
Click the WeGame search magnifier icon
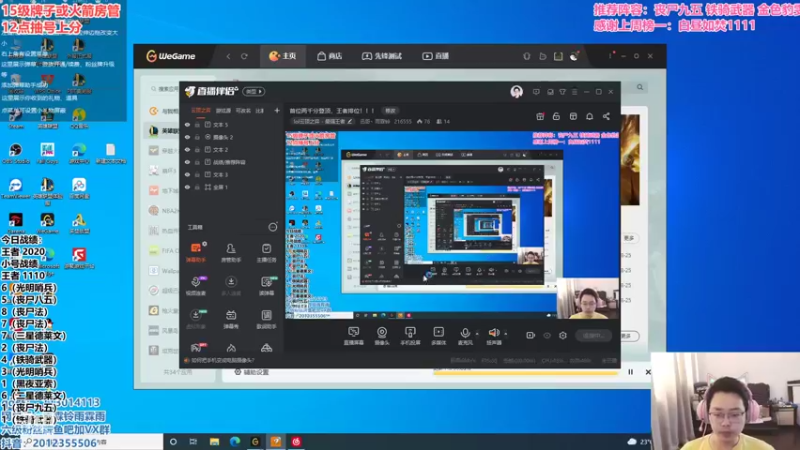point(640,87)
